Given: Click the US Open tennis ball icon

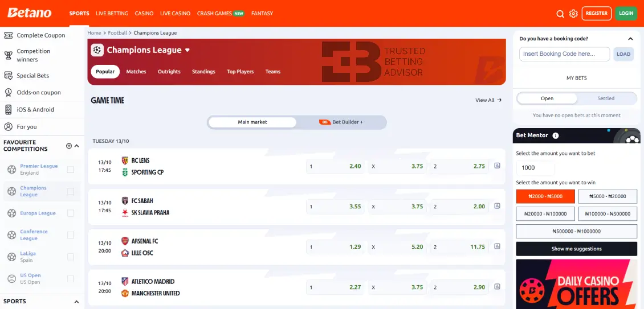Looking at the screenshot, I should click(12, 279).
